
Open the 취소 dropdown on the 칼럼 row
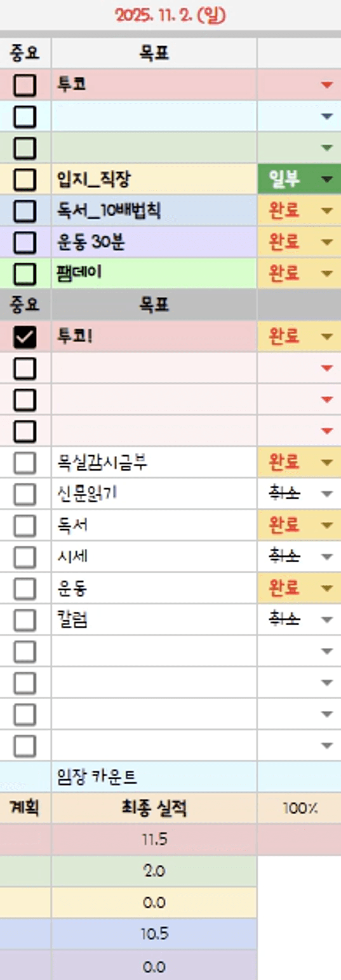coord(327,620)
